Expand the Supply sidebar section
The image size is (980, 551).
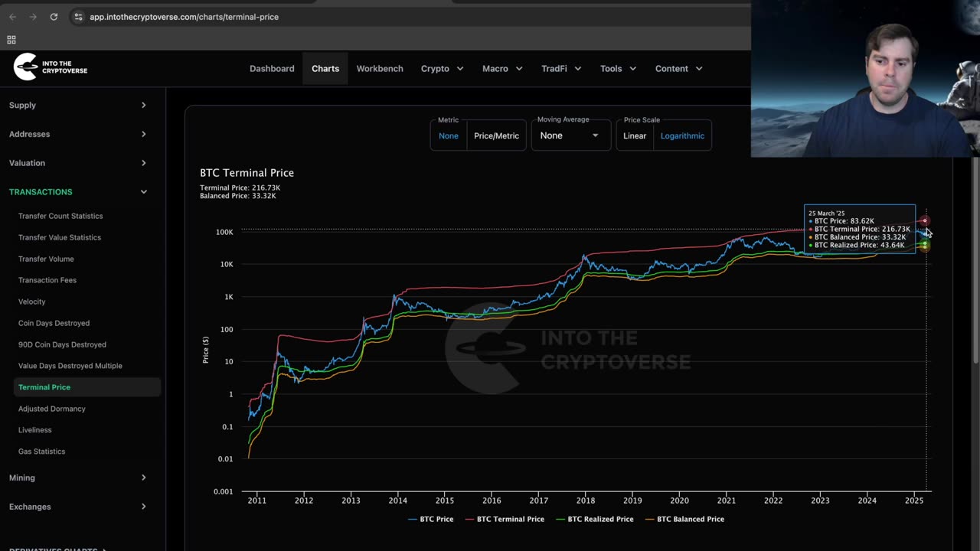(78, 105)
